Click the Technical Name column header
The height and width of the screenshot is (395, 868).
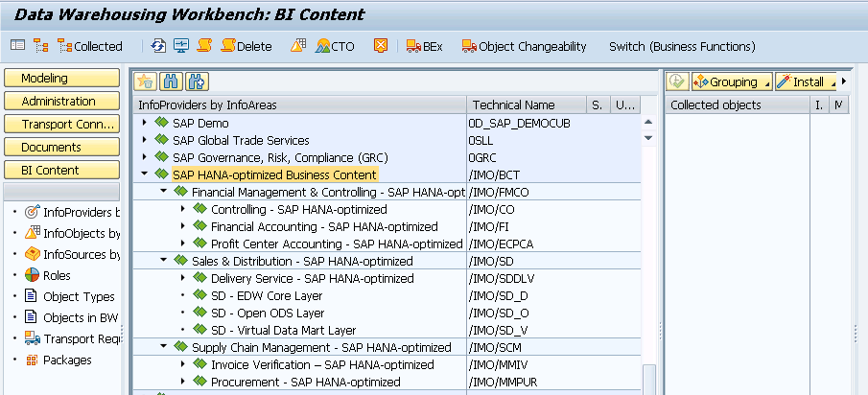(527, 105)
